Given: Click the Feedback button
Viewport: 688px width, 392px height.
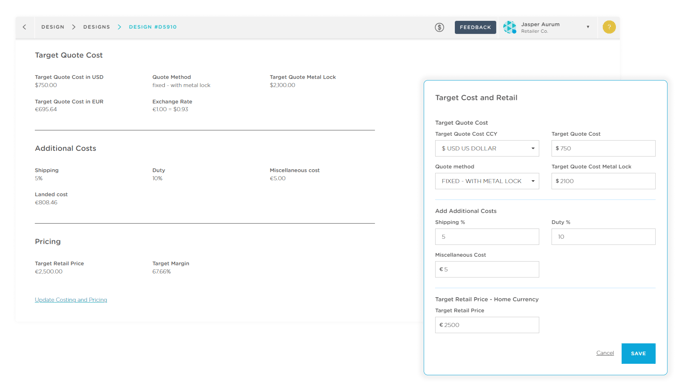Looking at the screenshot, I should pyautogui.click(x=475, y=27).
